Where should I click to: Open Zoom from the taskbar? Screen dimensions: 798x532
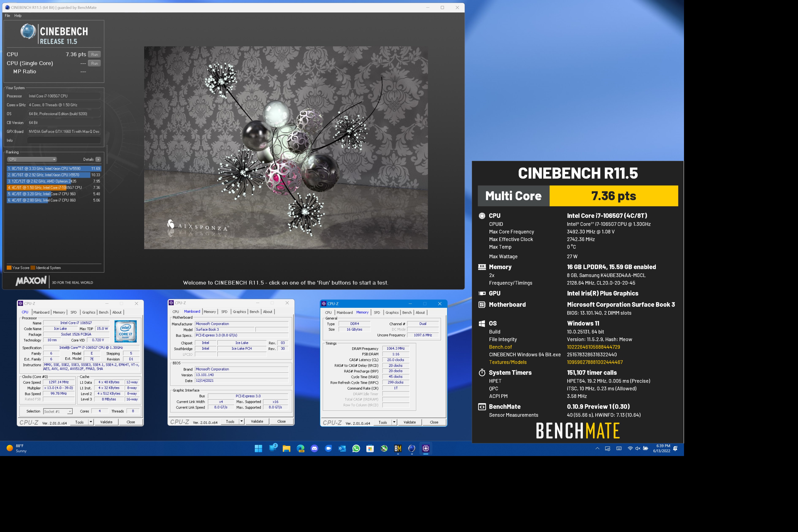328,449
